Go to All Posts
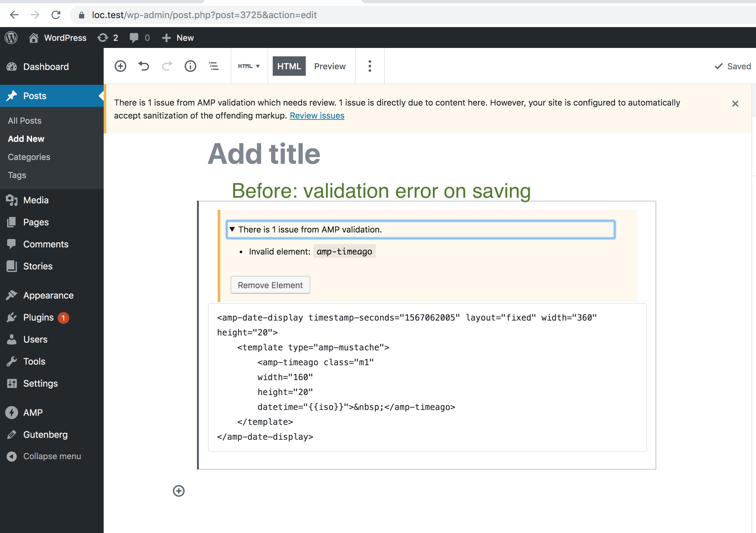 coord(25,121)
